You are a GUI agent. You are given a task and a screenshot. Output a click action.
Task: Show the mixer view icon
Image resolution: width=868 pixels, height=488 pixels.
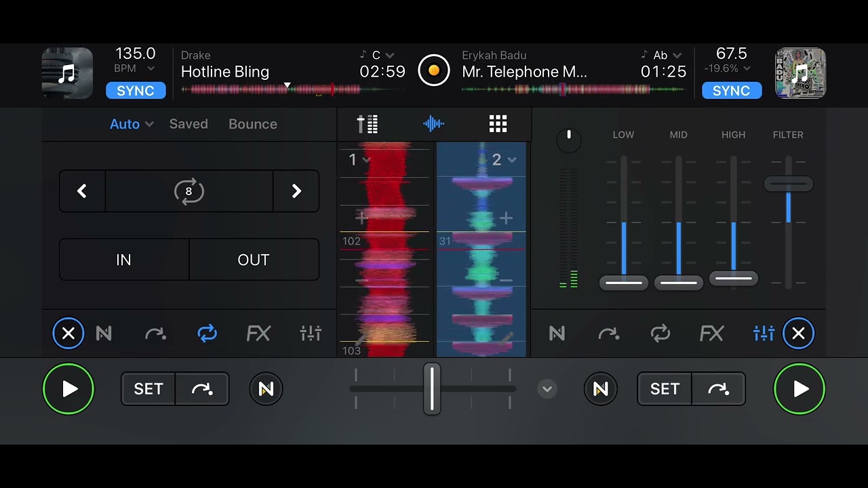368,124
